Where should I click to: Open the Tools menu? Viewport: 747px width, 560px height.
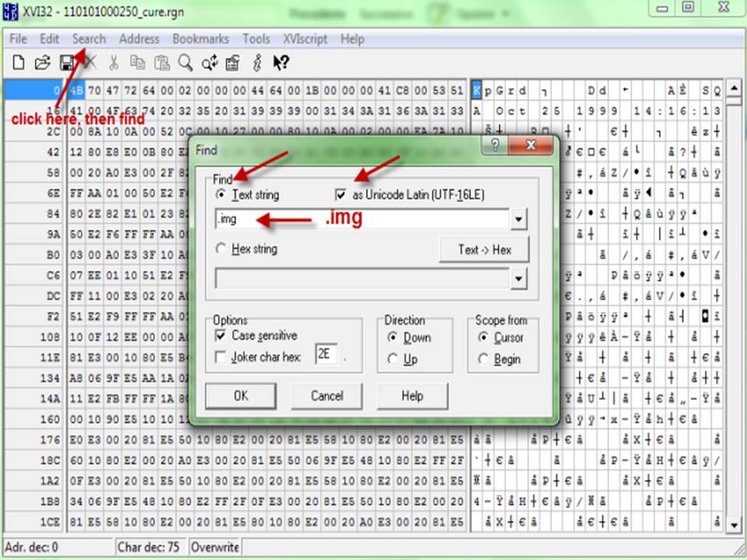coord(256,39)
